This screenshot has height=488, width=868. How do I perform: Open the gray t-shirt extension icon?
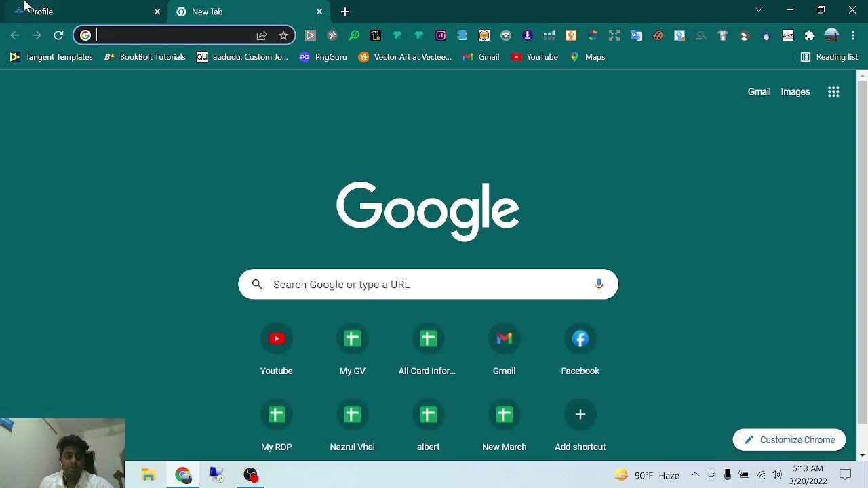723,35
